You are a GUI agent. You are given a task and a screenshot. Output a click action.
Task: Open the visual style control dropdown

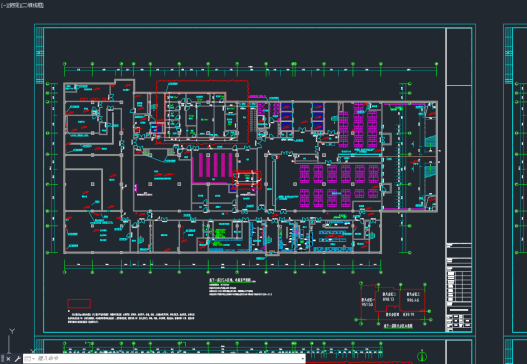[x=31, y=5]
